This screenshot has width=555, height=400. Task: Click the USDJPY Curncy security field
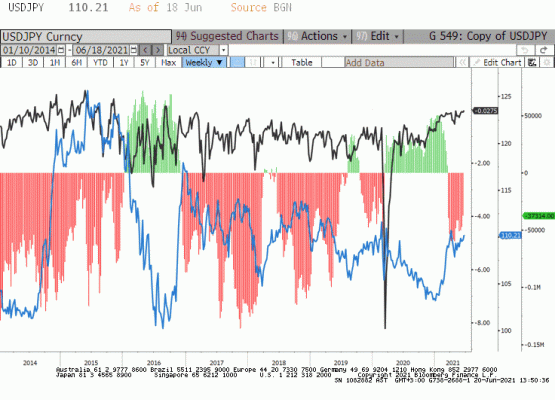(x=86, y=36)
